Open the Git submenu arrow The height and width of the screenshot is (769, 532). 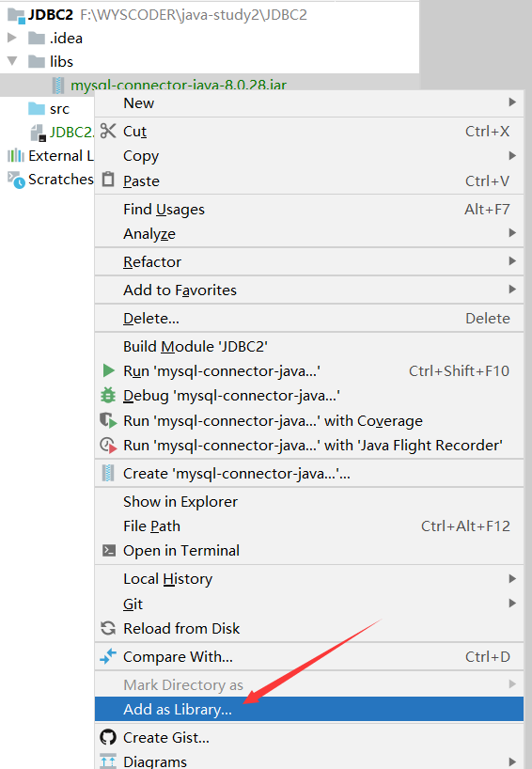point(512,604)
